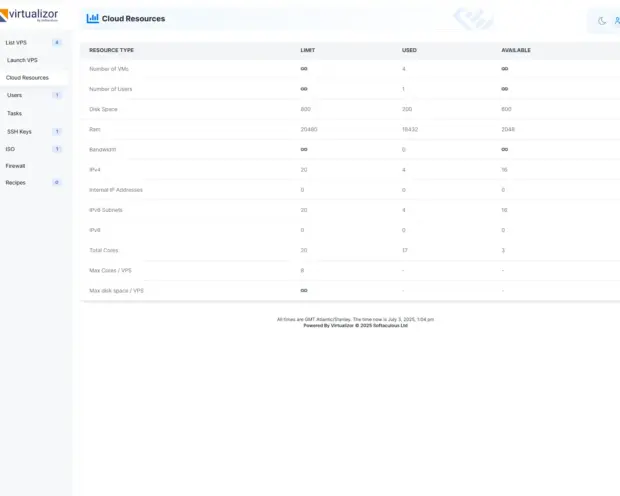Select the IPv4 row label

[x=95, y=170]
